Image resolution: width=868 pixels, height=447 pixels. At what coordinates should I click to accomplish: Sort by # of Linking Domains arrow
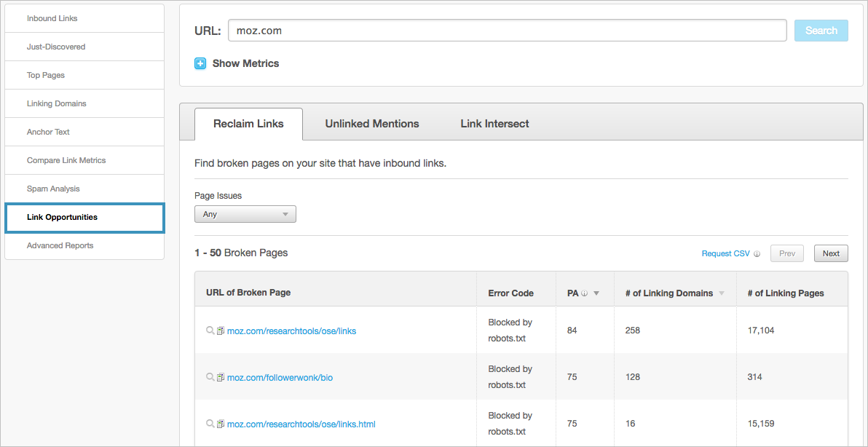[x=722, y=294]
